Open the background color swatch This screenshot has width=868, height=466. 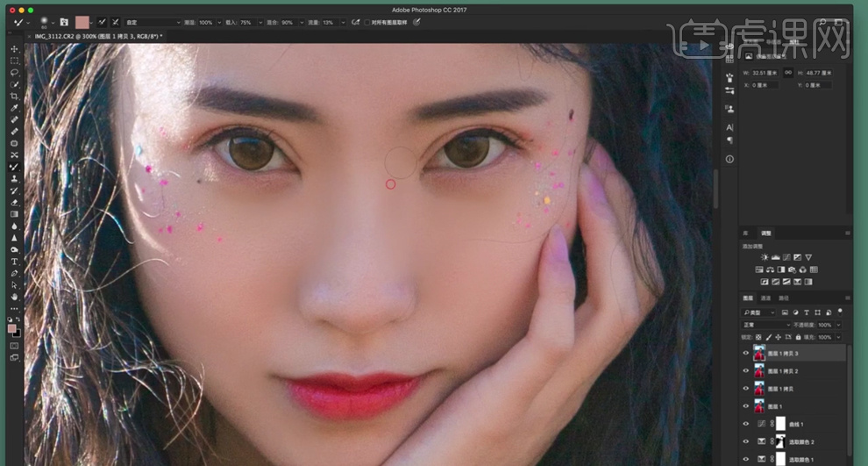click(x=18, y=333)
